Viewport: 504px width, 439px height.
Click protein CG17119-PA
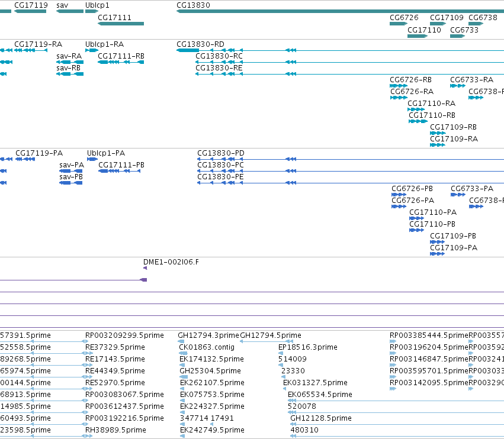[39, 153]
